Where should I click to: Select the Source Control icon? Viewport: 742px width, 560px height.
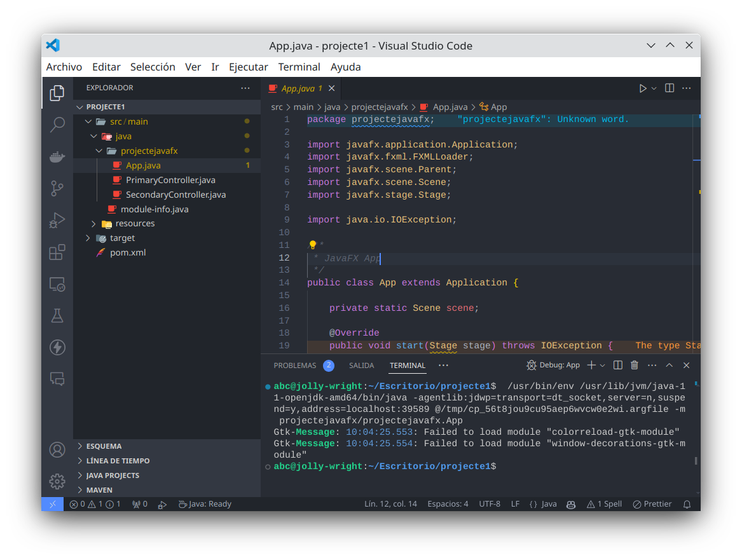[x=57, y=188]
